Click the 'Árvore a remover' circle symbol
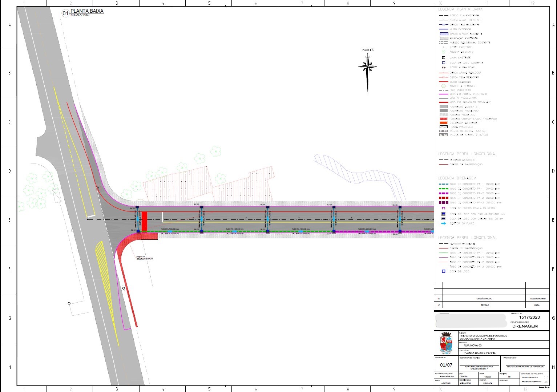The height and width of the screenshot is (392, 557). [443, 86]
